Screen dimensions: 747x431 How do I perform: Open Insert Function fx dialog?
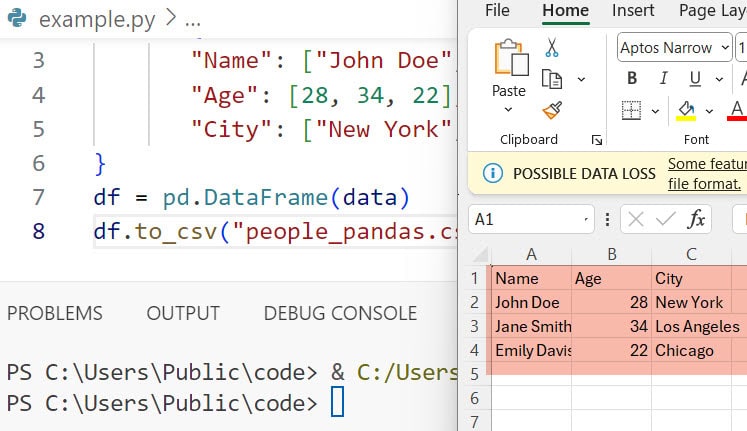(x=696, y=220)
